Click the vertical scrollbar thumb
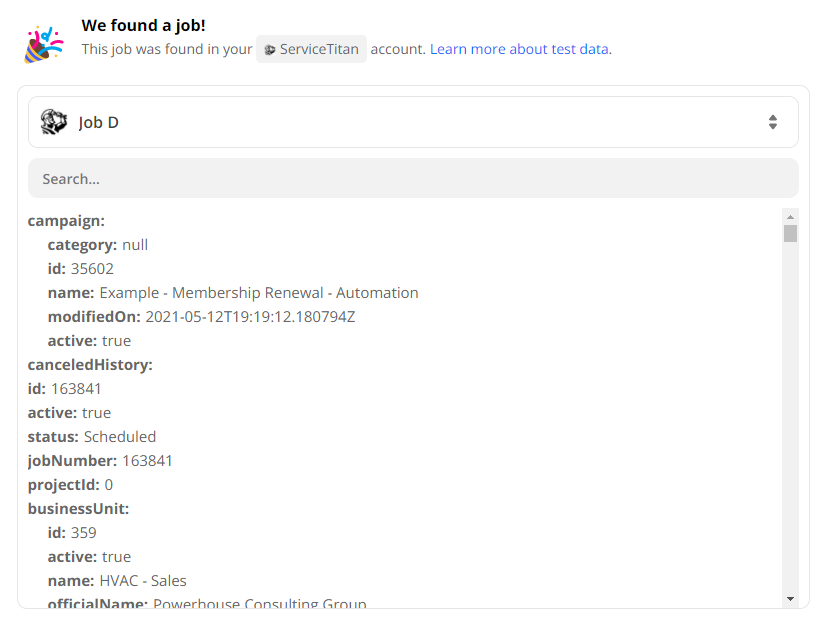Viewport: 831px width, 626px height. [790, 234]
